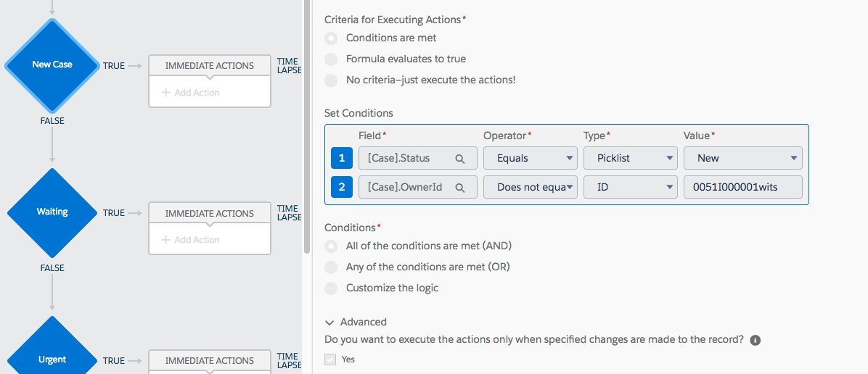The image size is (868, 374).
Task: Select 'No criteria–just execute the actions!' option
Action: point(331,80)
